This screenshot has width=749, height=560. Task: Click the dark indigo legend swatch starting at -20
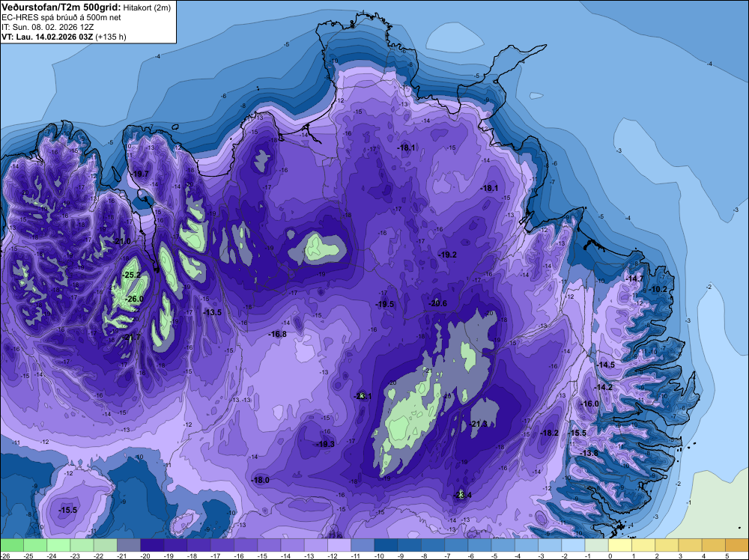(x=152, y=545)
